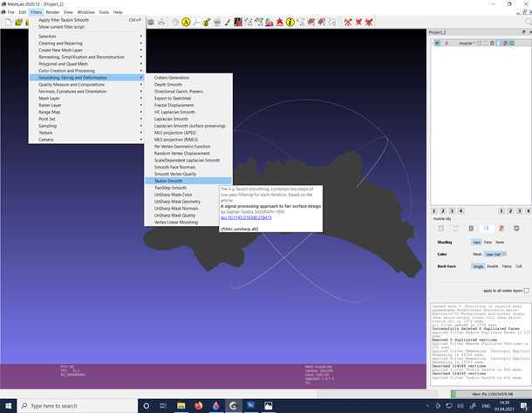Expand Quality Measure and Computations submenu
Screen dimensions: 532x413
[x=87, y=84]
